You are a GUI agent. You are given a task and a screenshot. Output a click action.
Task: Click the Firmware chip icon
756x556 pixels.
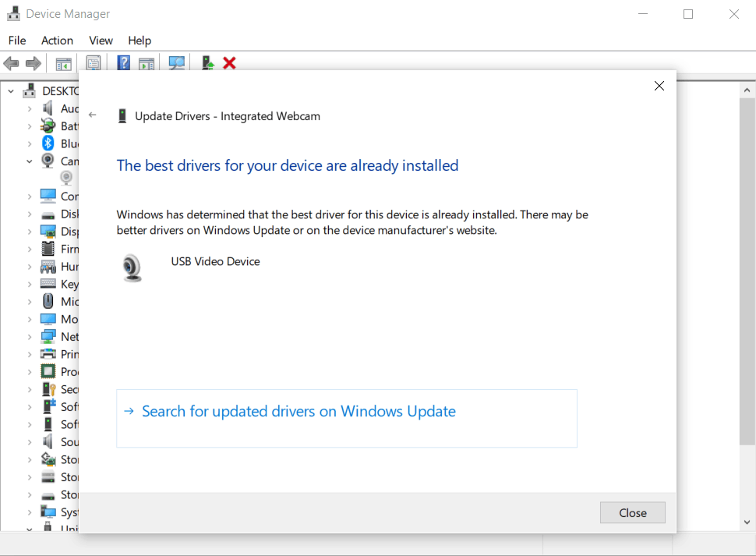coord(48,248)
